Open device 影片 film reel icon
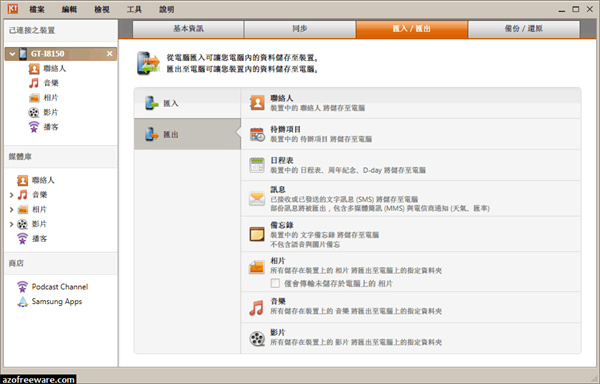Screen dimensions: 600x384 (34, 112)
